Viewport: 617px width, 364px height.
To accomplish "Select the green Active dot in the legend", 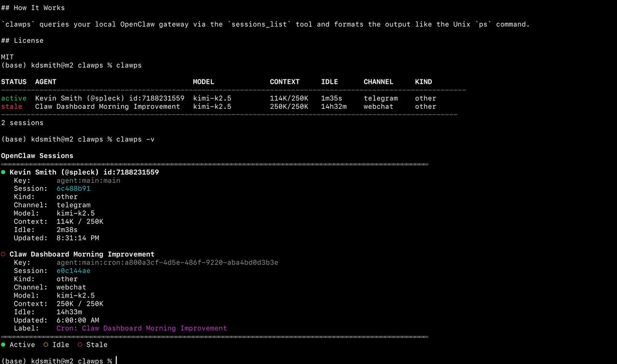I will pos(4,345).
